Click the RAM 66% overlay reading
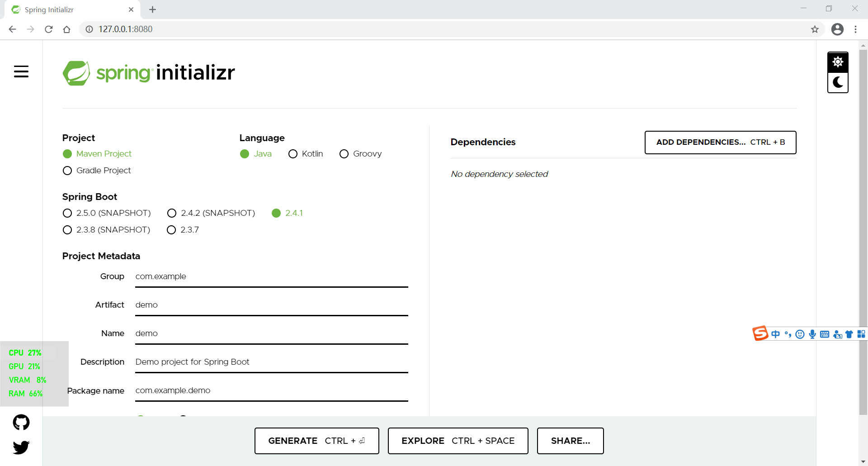Image resolution: width=868 pixels, height=466 pixels. click(x=26, y=394)
